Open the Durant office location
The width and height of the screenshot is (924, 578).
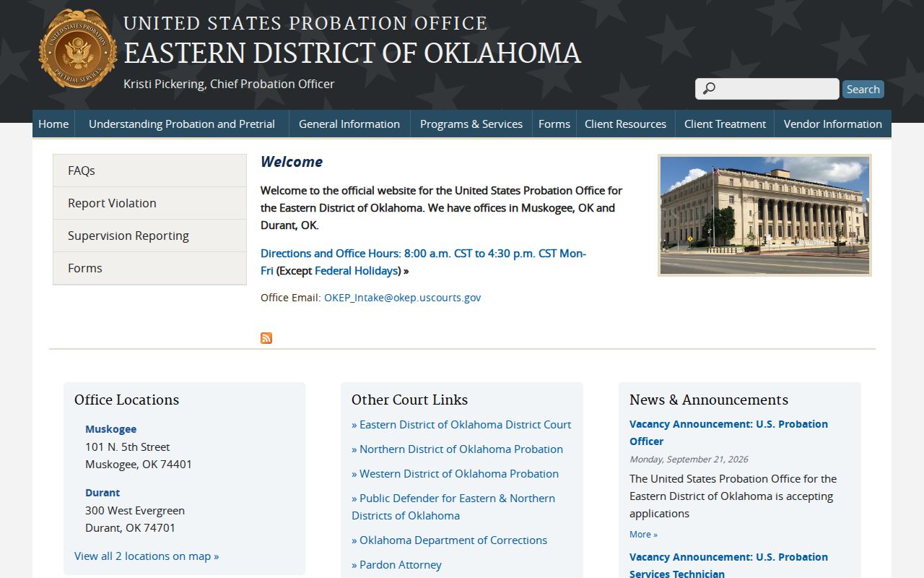point(103,493)
